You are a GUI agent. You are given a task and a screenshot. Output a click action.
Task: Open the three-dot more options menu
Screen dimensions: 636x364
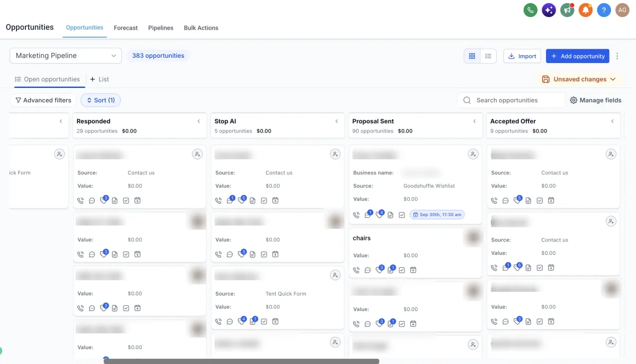[x=617, y=56]
